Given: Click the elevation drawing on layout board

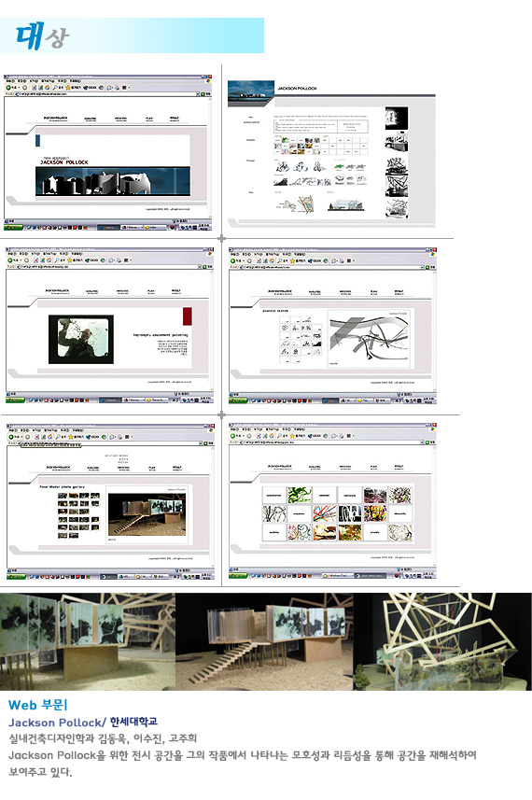Looking at the screenshot, I should [344, 205].
